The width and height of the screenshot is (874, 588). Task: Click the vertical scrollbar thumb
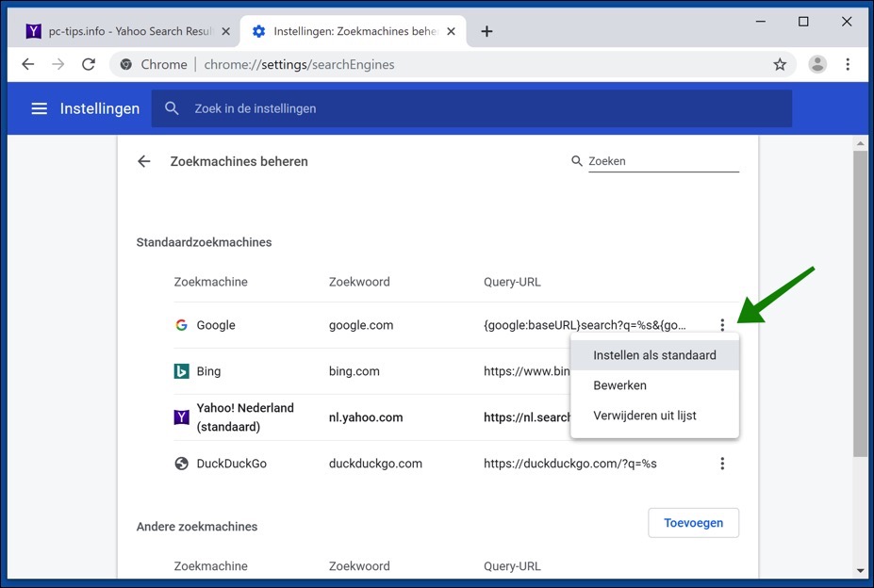[x=860, y=304]
